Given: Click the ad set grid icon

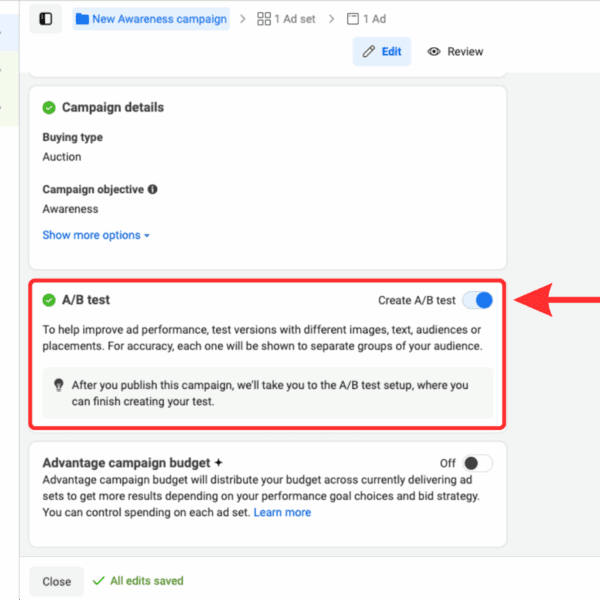Looking at the screenshot, I should (264, 19).
